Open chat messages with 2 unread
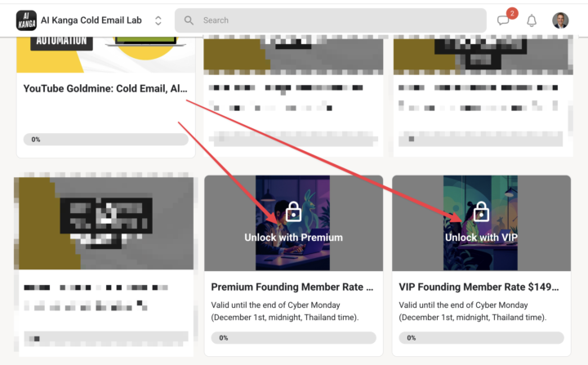The image size is (588, 365). pos(503,20)
